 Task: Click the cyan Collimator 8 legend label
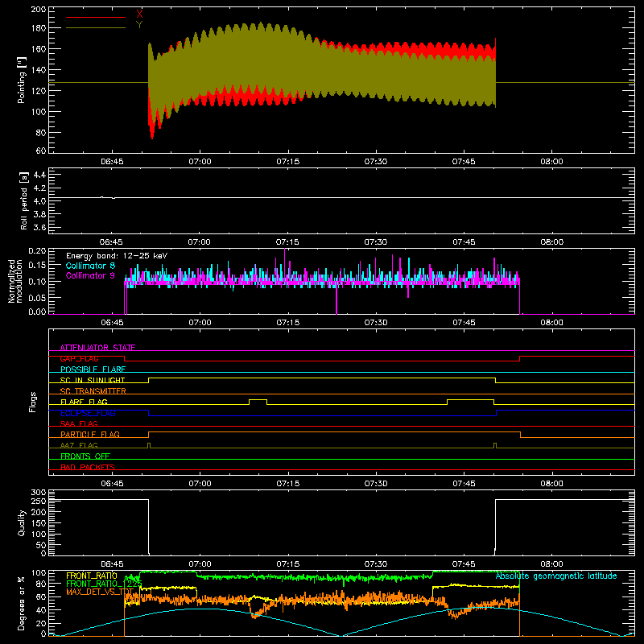tap(90, 266)
